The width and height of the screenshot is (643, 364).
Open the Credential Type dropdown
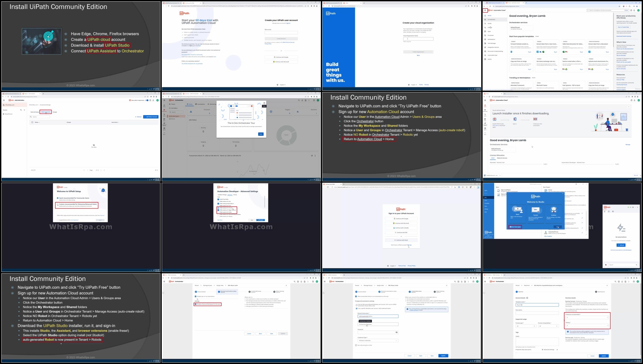378,340
